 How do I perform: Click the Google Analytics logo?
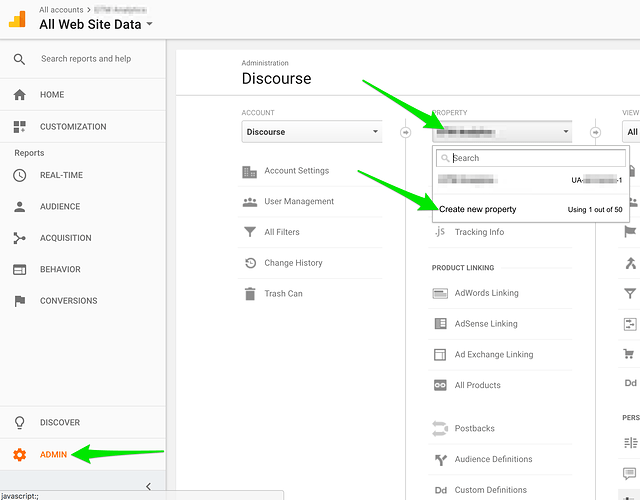17,19
